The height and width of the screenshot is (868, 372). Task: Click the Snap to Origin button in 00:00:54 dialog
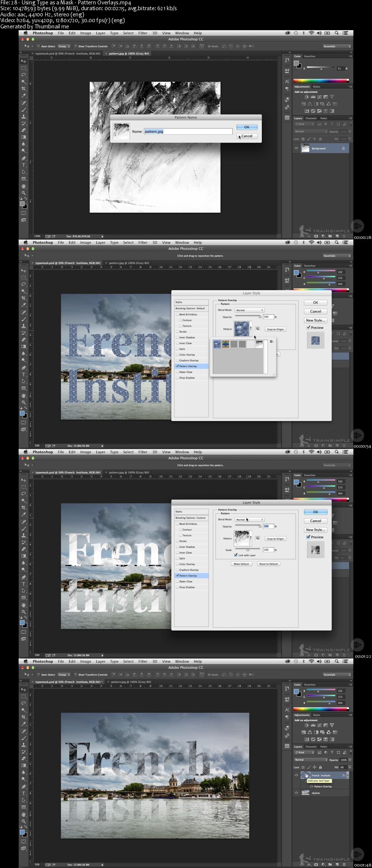(x=275, y=329)
